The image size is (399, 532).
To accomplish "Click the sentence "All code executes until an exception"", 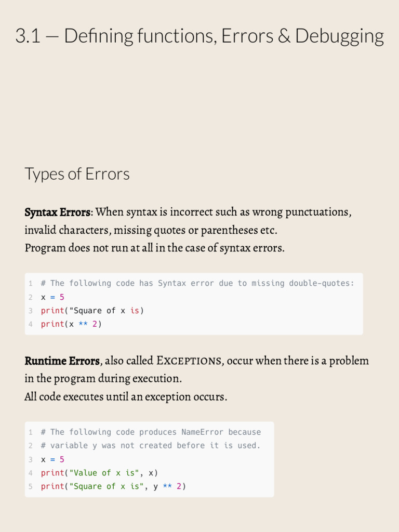I will [125, 397].
